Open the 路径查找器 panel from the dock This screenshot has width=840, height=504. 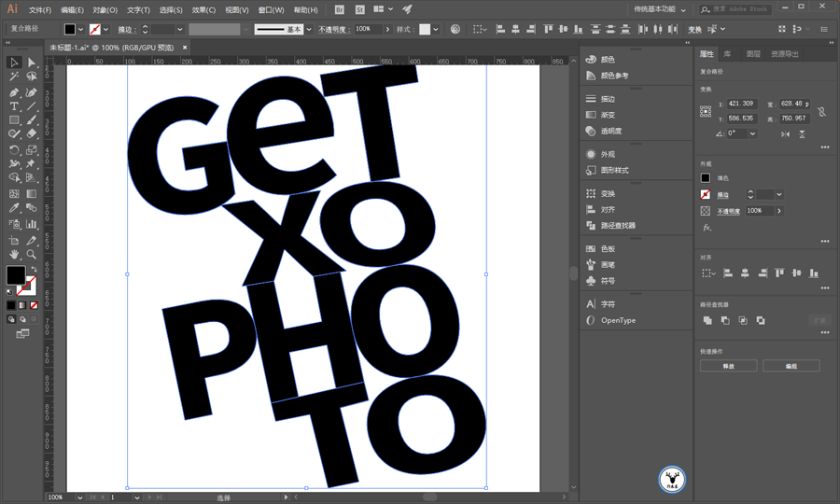coord(617,225)
